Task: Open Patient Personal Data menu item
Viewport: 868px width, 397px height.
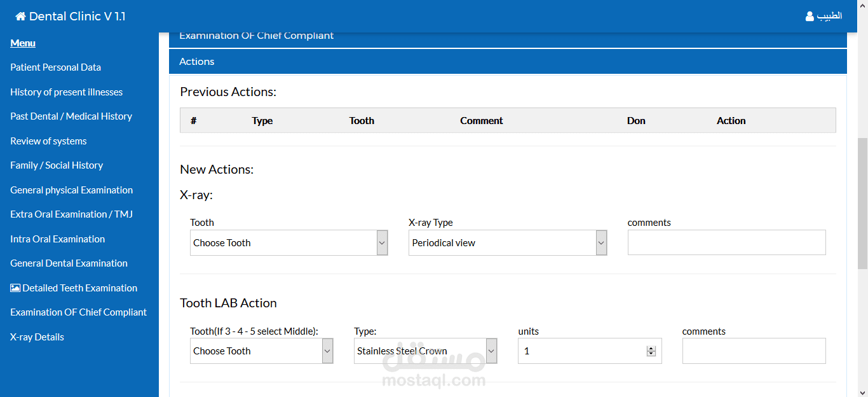Action: coord(55,67)
